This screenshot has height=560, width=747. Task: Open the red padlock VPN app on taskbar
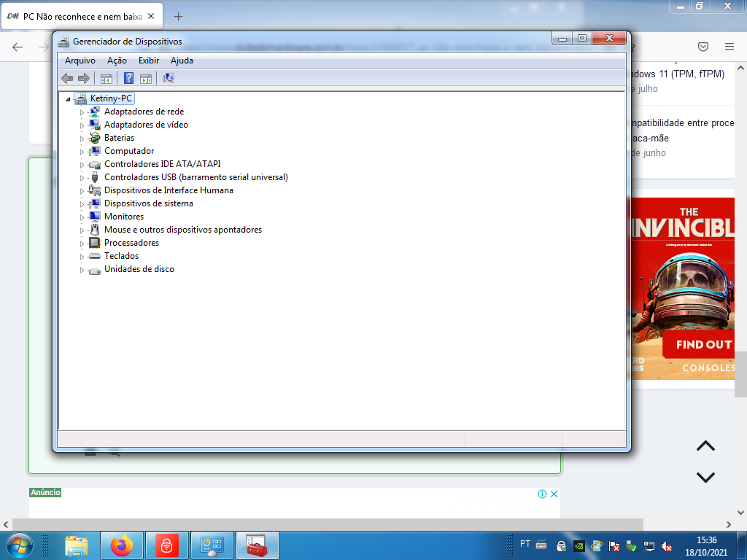tap(167, 545)
